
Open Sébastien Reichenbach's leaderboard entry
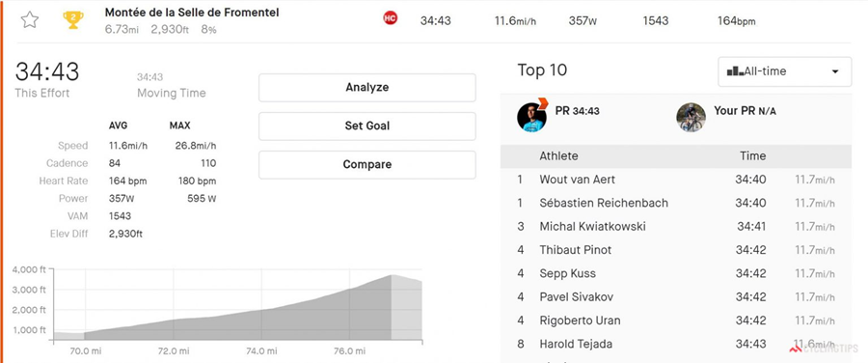(675, 203)
